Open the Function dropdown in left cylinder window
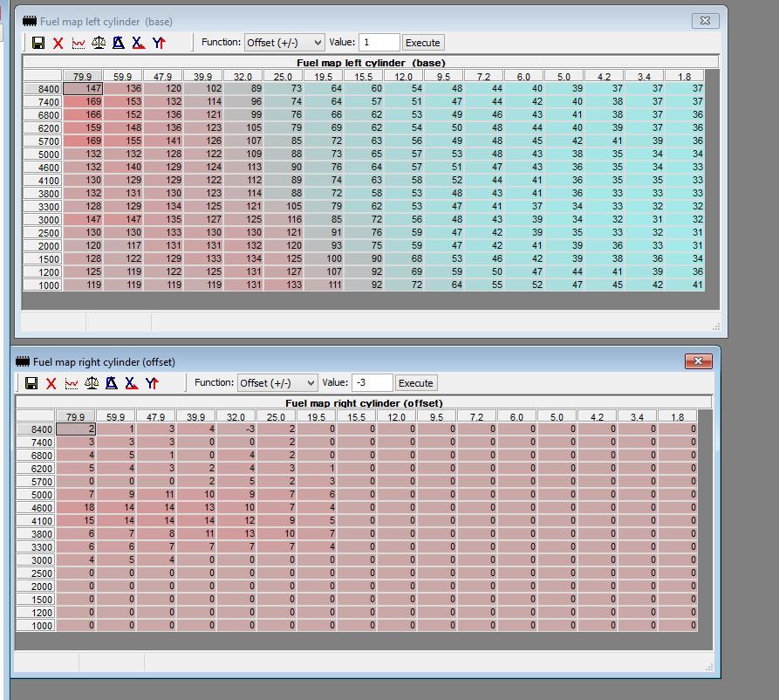Screen dimensions: 779x700 click(x=284, y=43)
